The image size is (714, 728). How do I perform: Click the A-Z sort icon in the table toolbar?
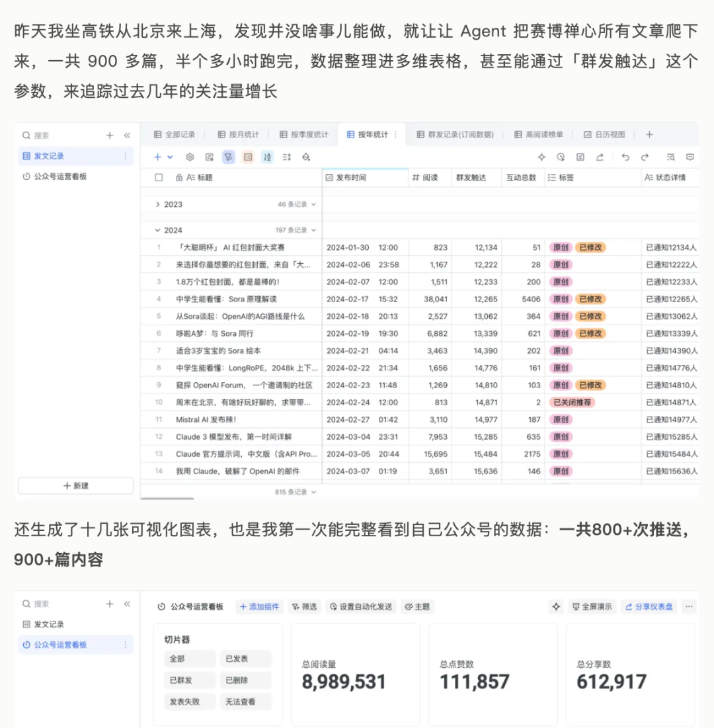click(267, 157)
